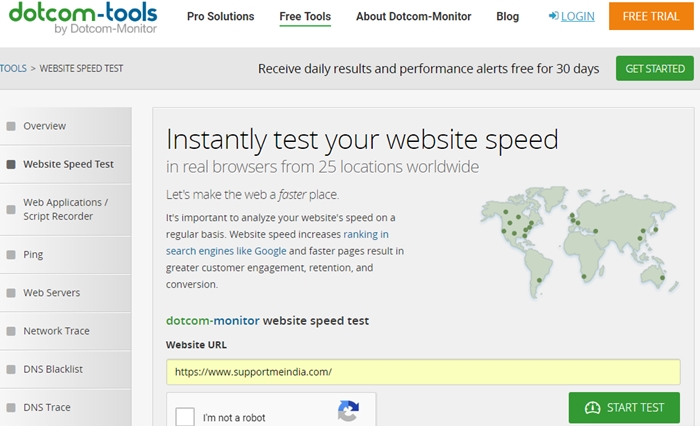Click the Website URL label
The height and width of the screenshot is (426, 700).
click(196, 345)
